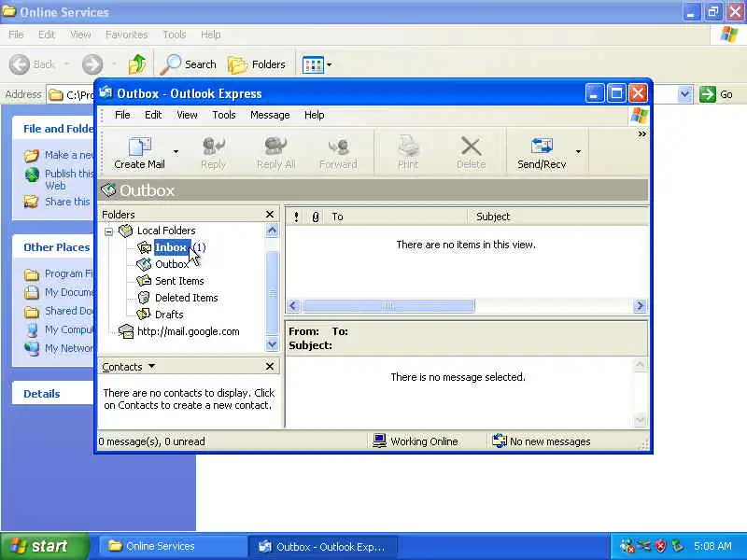This screenshot has width=747, height=560.
Task: Click message list horizontal scroll right arrow
Action: pos(640,306)
